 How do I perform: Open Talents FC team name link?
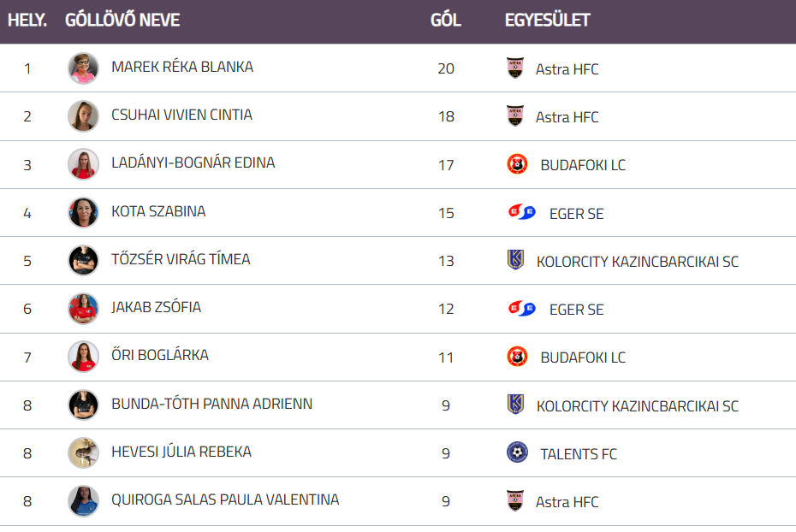pyautogui.click(x=578, y=454)
